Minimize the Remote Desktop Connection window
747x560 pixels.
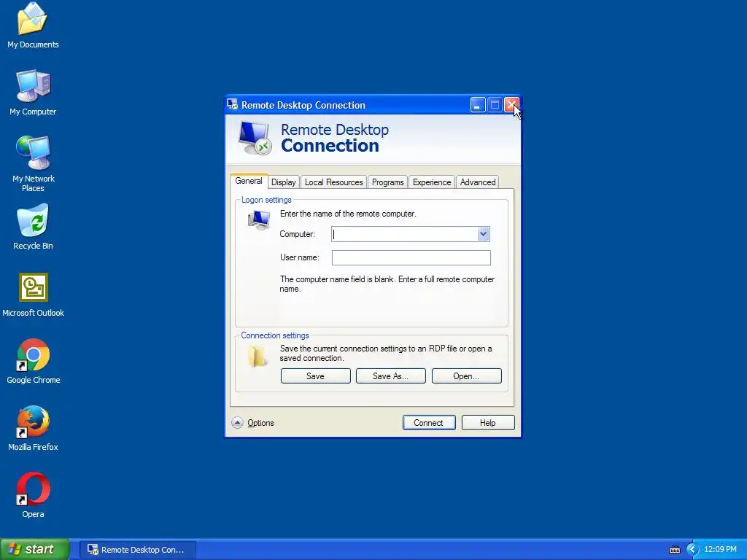coord(478,105)
